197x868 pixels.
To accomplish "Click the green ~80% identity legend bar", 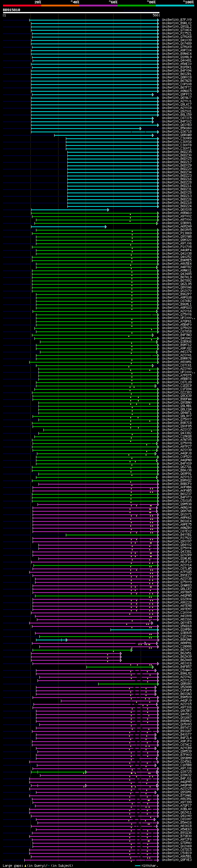I will [137, 6].
